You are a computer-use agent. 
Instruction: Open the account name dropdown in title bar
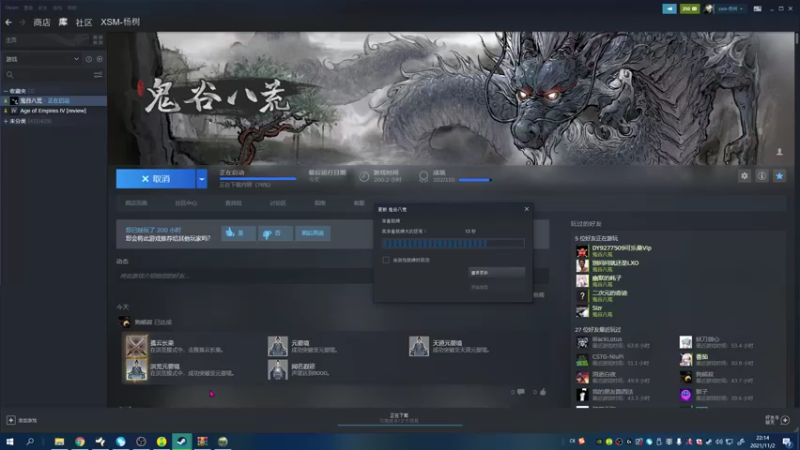click(730, 9)
